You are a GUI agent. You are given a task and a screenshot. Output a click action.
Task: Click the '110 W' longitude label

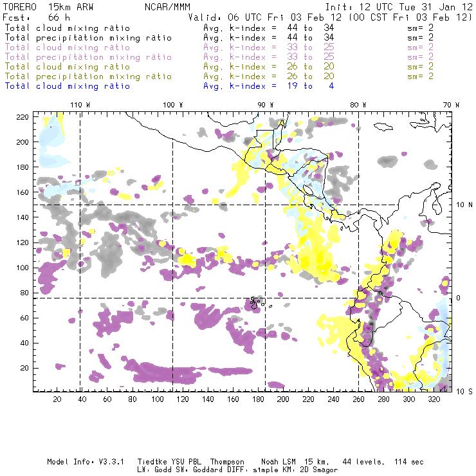tap(80, 105)
